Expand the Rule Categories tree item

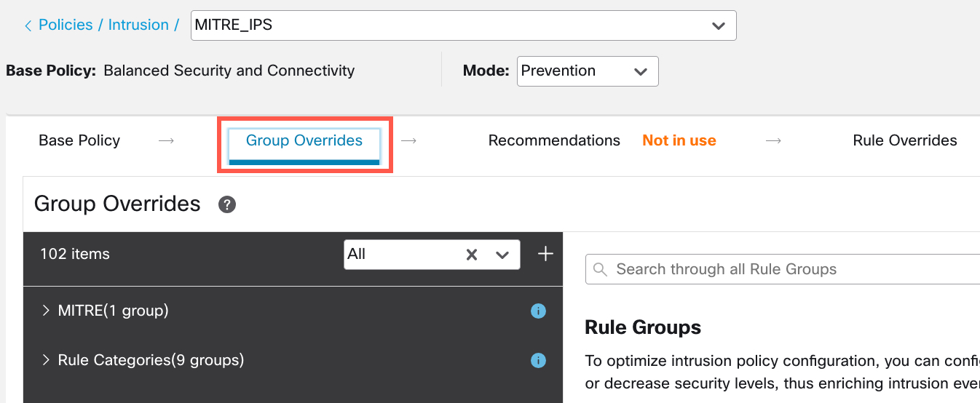(x=46, y=360)
